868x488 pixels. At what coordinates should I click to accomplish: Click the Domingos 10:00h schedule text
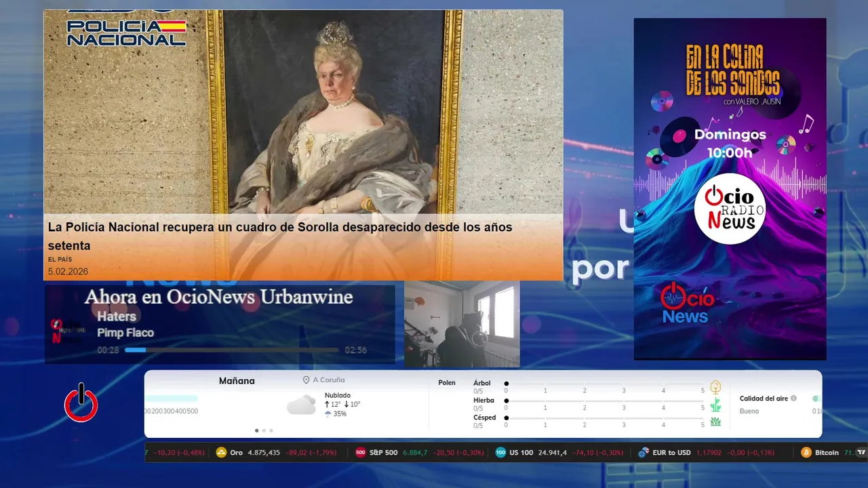pos(730,143)
